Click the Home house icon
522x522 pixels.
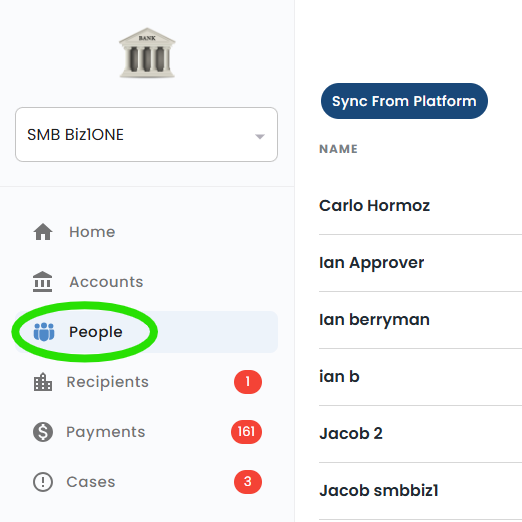click(43, 232)
